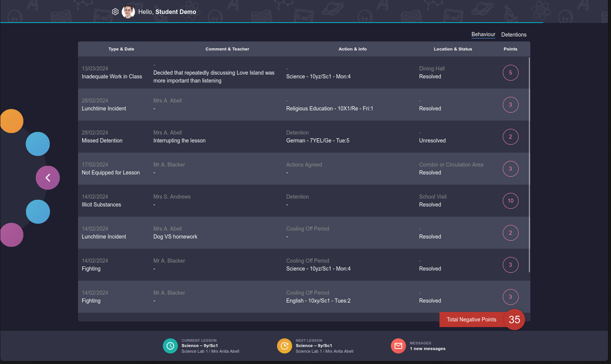Click the Unresolved status text

coord(432,141)
